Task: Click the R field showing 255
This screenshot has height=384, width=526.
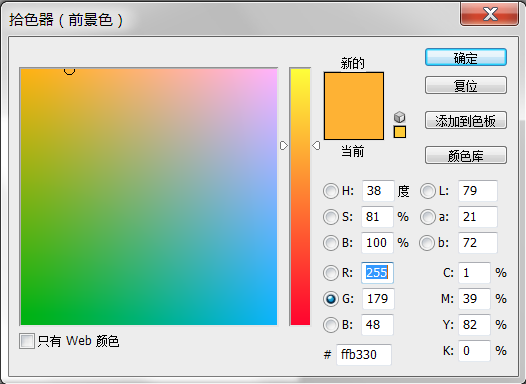Action: click(x=377, y=273)
